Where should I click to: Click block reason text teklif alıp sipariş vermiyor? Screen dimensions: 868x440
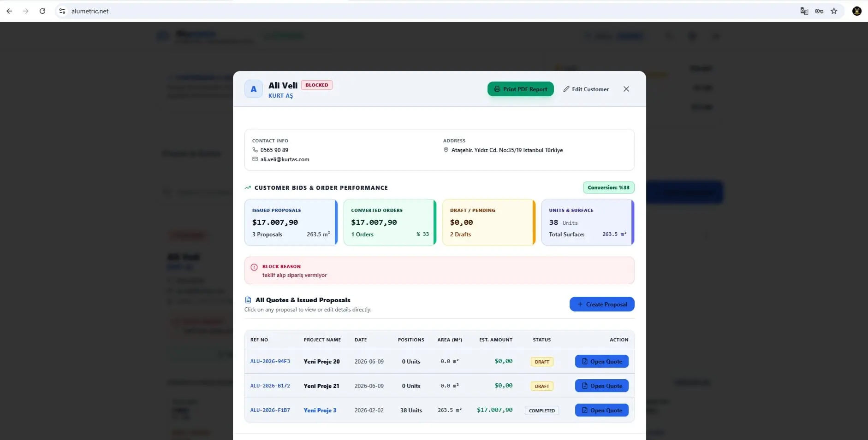tap(294, 275)
